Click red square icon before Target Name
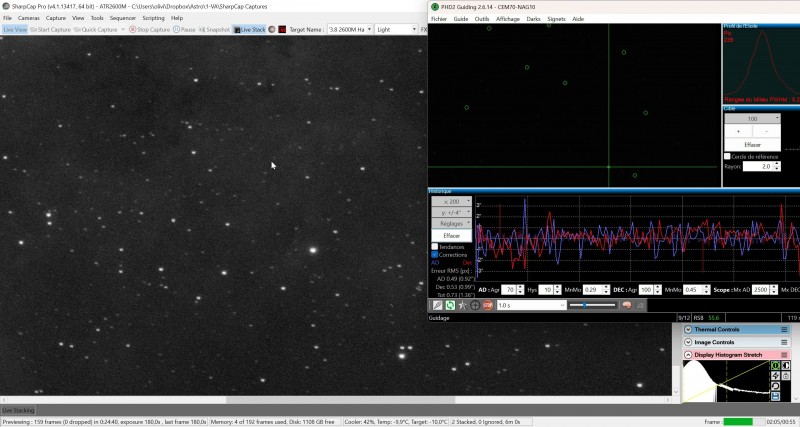The height and width of the screenshot is (427, 800). click(x=282, y=30)
